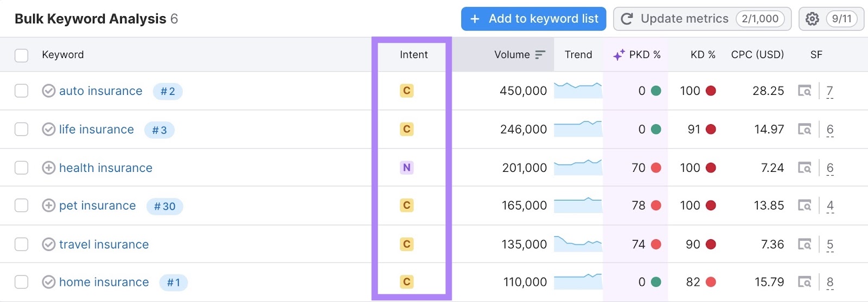Expand SERP features count for home insurance
Image resolution: width=868 pixels, height=302 pixels.
829,282
